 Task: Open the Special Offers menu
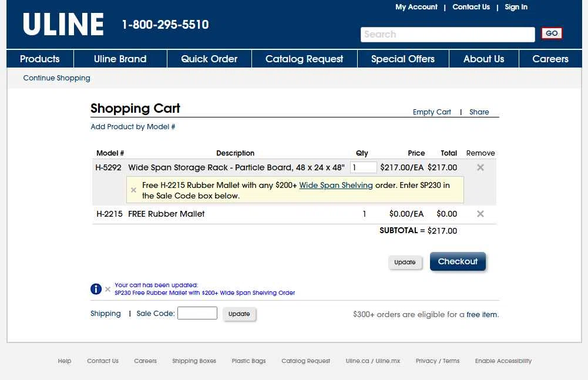[x=402, y=59]
